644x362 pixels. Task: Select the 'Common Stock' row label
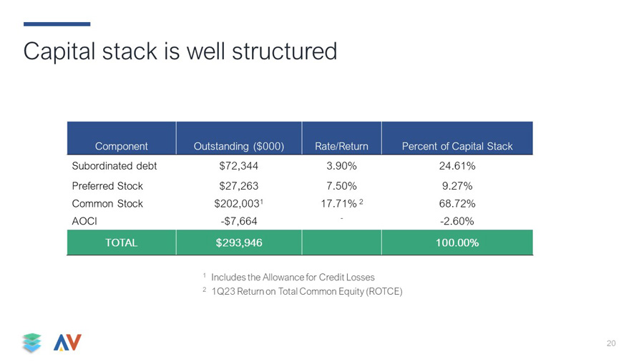[x=107, y=204]
